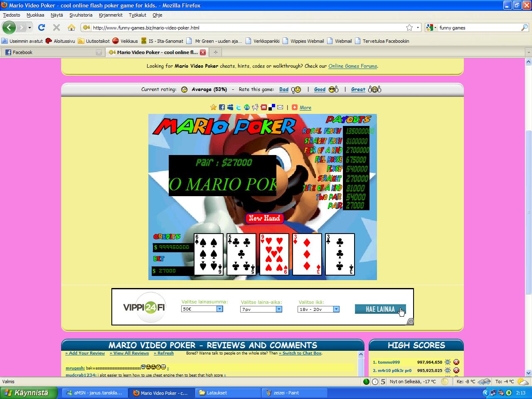The width and height of the screenshot is (532, 399).
Task: Switch to the Facebook tab
Action: click(53, 52)
